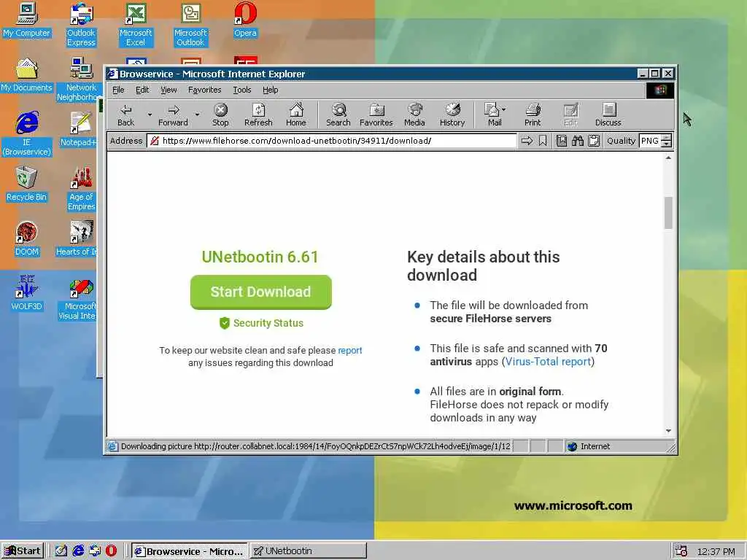
Task: Click the binoculars find icon
Action: click(578, 141)
